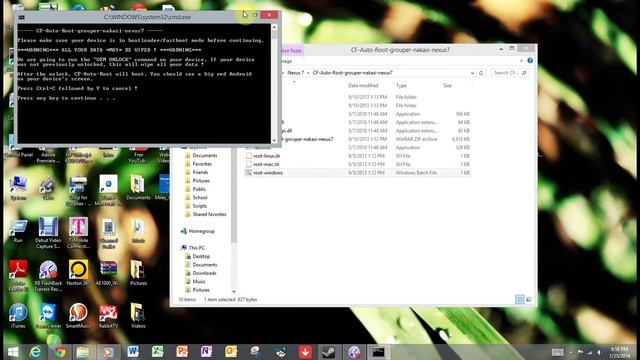Open Pictures folder on the desktop

click(x=138, y=273)
